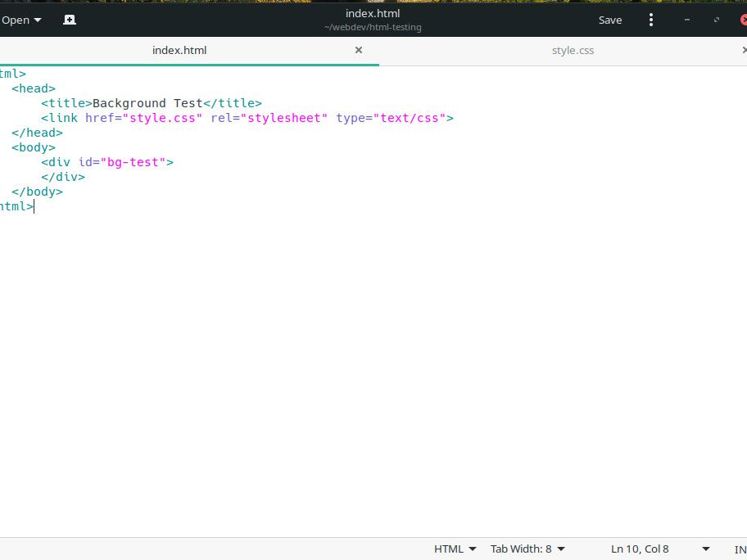The height and width of the screenshot is (560, 747).
Task: Create a new document with the plus icon
Action: point(70,20)
